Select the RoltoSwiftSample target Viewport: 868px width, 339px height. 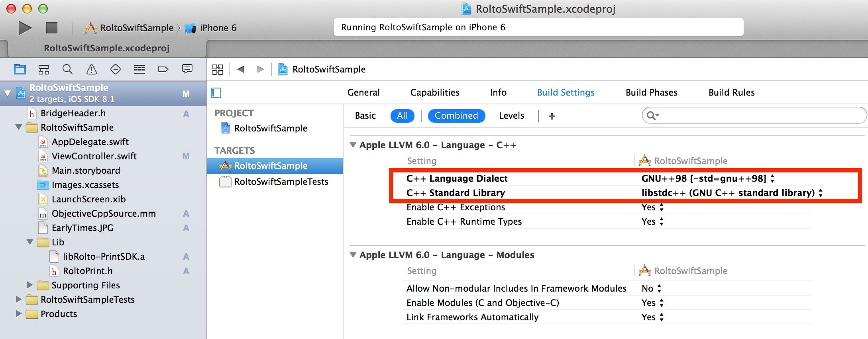(275, 166)
